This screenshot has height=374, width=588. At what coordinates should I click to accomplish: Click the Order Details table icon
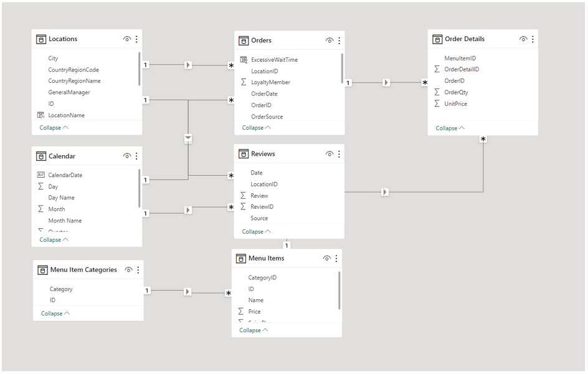click(437, 39)
